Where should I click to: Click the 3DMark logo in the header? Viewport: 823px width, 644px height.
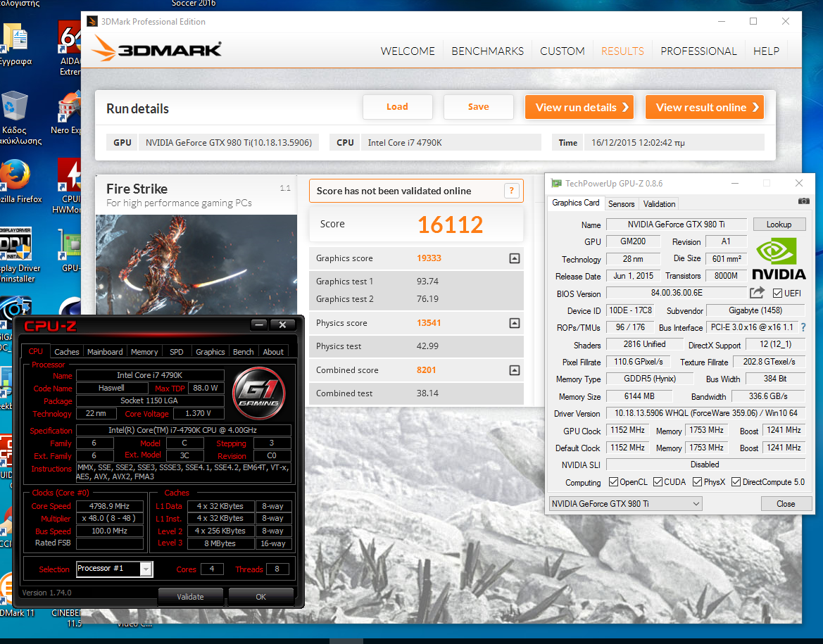tap(156, 49)
